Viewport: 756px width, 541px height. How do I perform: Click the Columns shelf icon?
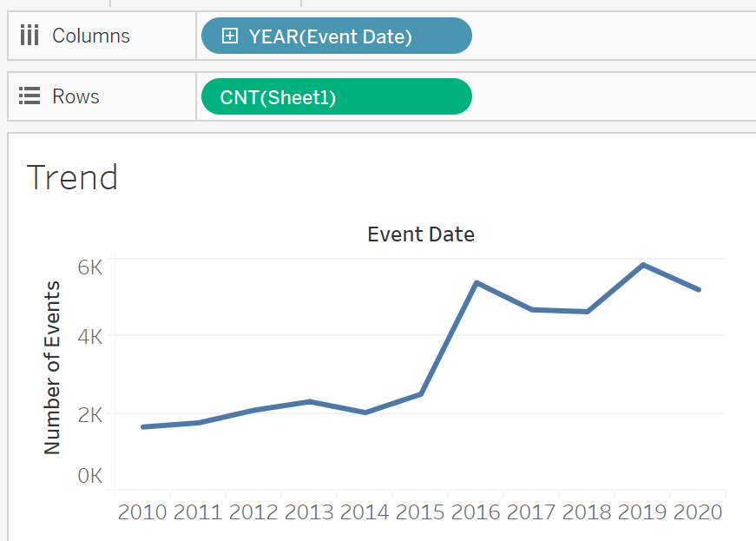click(x=30, y=36)
